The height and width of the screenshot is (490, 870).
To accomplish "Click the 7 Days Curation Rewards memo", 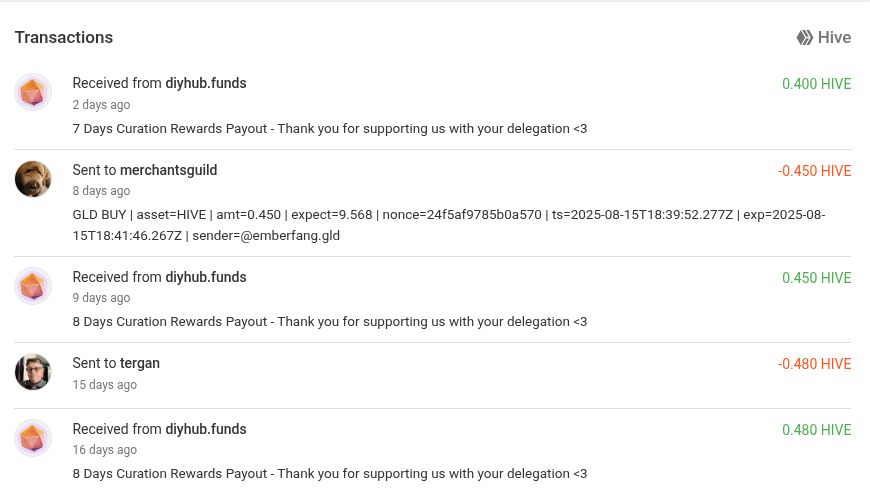I will point(330,129).
